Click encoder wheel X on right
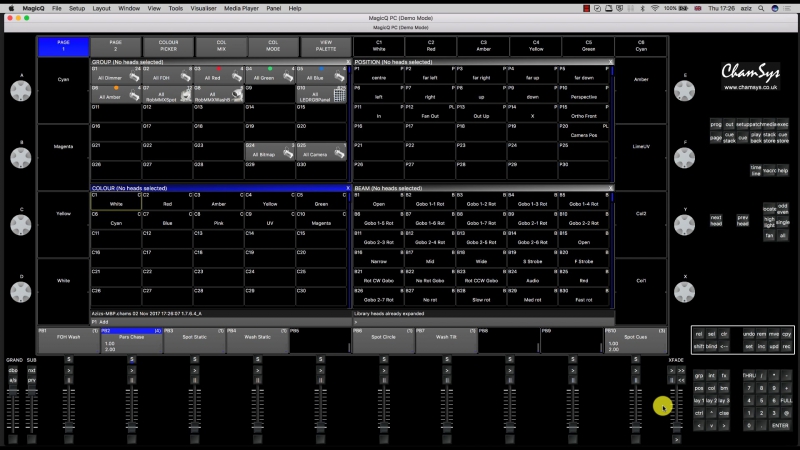 [685, 291]
